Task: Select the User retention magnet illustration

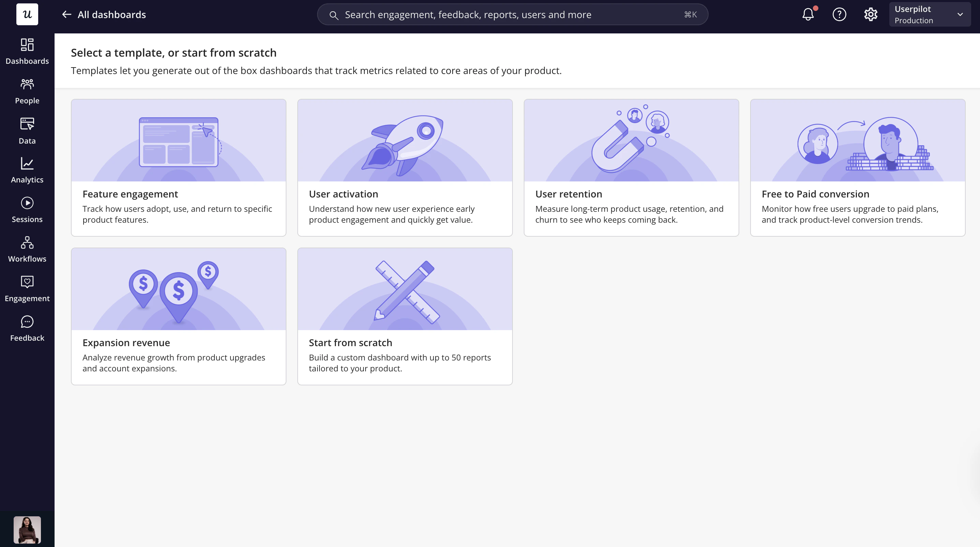Action: 631,141
